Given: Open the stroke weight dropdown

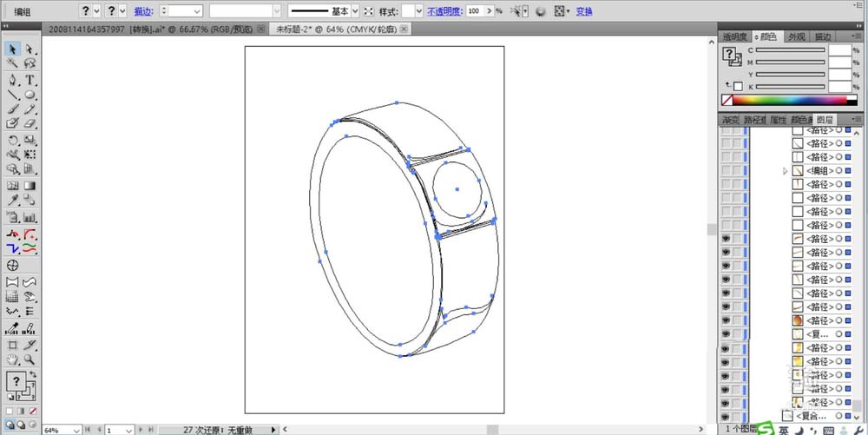Looking at the screenshot, I should (197, 11).
